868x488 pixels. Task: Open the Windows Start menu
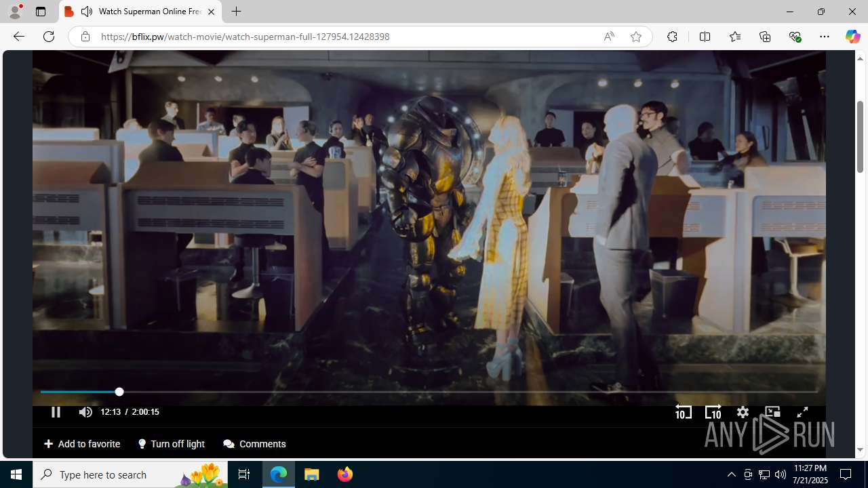tap(16, 474)
